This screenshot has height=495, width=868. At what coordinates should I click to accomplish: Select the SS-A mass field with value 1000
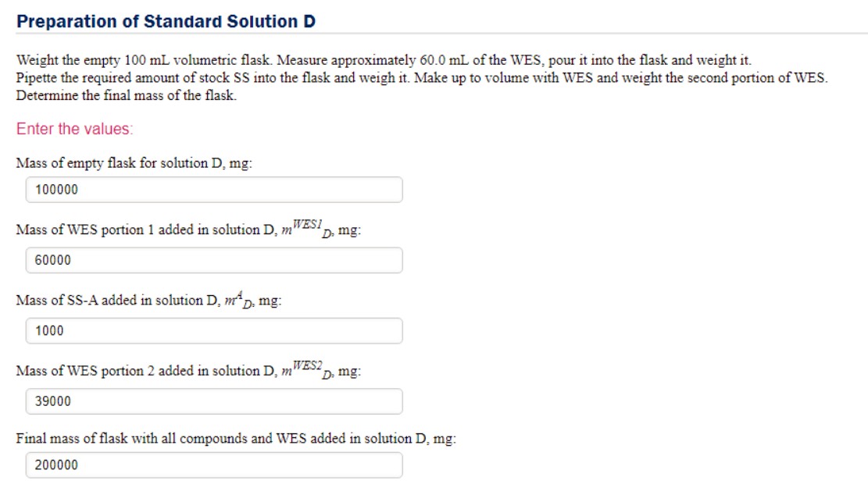coord(213,331)
